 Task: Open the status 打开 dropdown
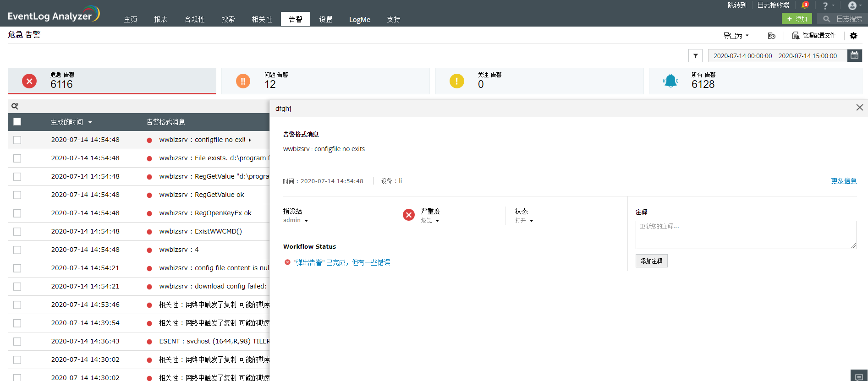(524, 221)
